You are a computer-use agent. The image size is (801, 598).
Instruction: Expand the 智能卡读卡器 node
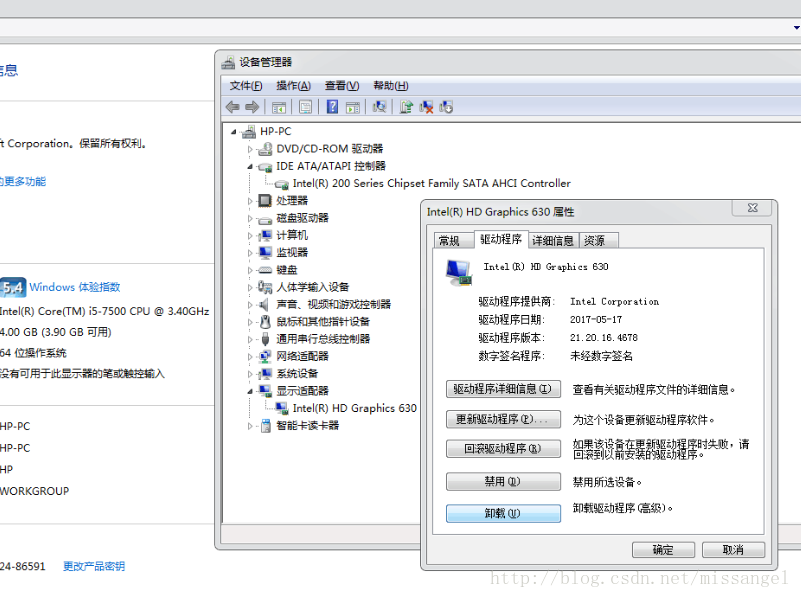[x=250, y=426]
